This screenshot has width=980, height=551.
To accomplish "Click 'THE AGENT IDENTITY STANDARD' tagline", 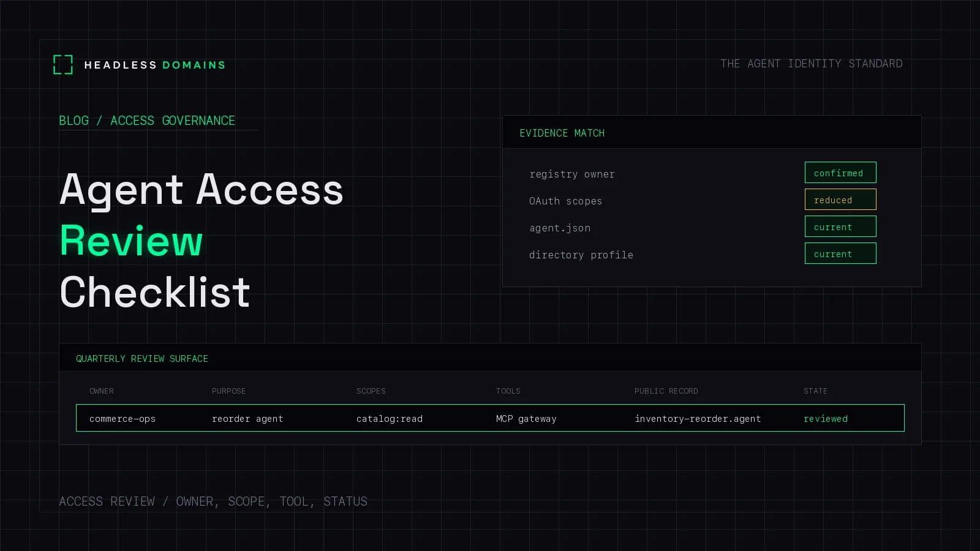I will (x=811, y=64).
